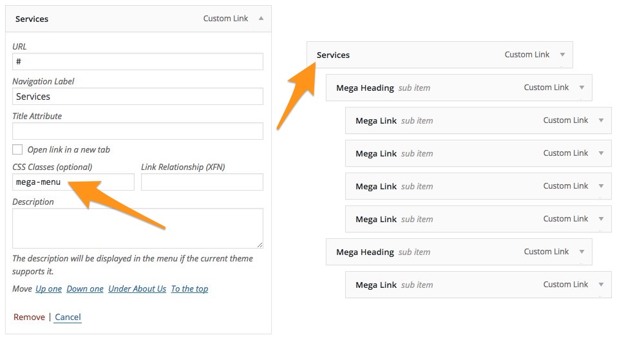Enable Open link in a new tab

pos(17,149)
